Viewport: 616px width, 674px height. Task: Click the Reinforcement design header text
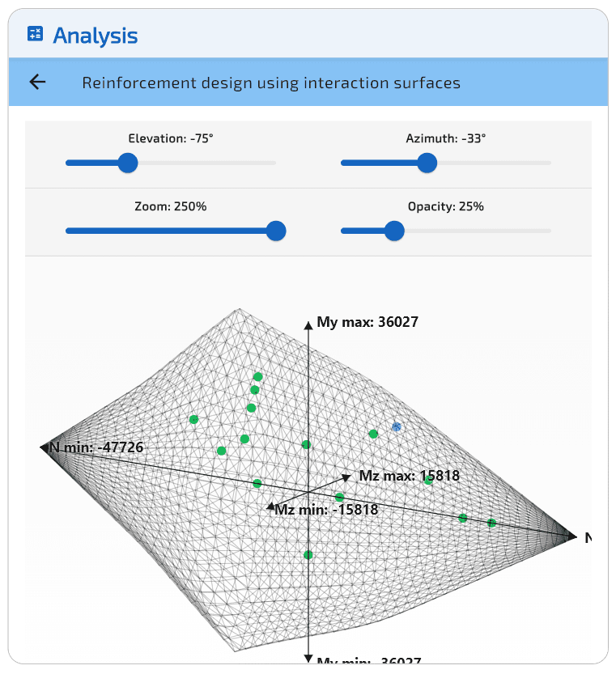[271, 83]
